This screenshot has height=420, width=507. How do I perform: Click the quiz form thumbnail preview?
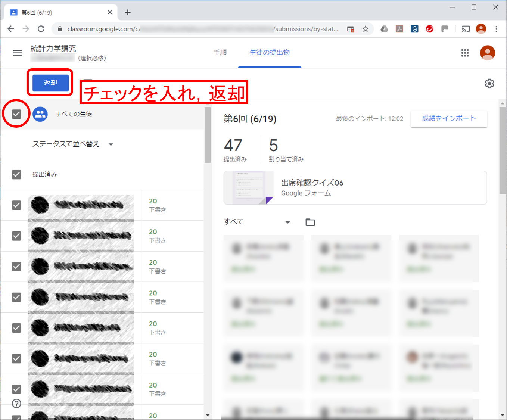249,188
